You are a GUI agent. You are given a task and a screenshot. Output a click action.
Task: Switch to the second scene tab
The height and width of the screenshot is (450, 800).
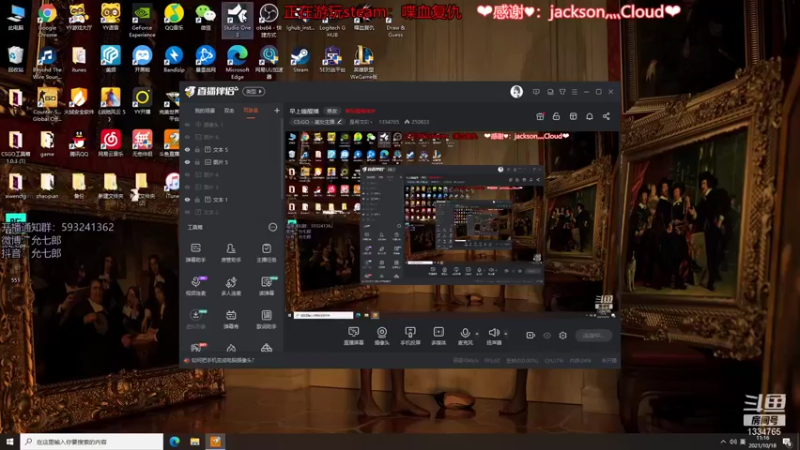[x=229, y=110]
